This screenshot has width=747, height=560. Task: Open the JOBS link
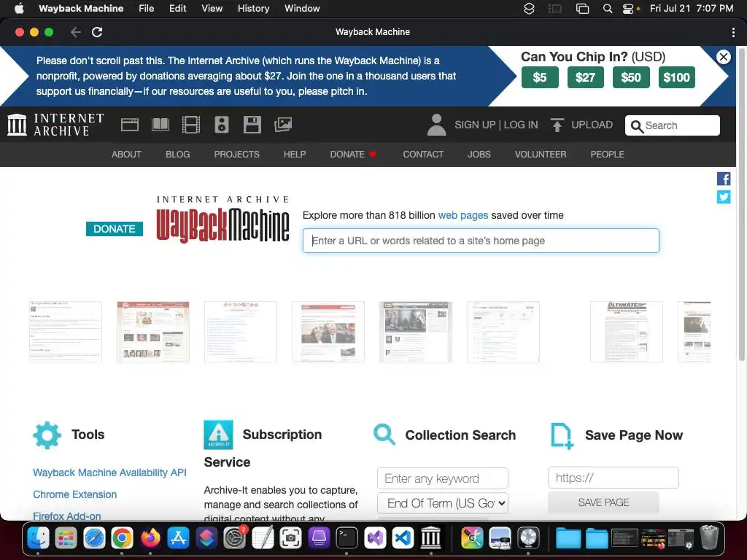point(479,155)
